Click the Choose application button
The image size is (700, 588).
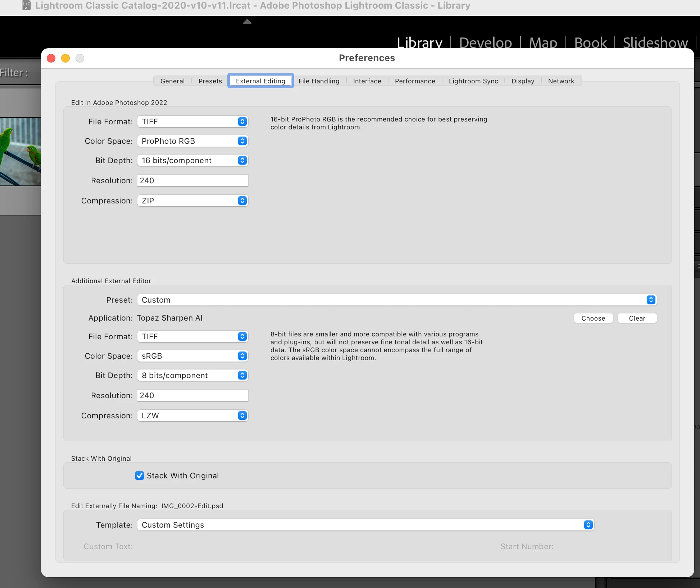(x=593, y=318)
